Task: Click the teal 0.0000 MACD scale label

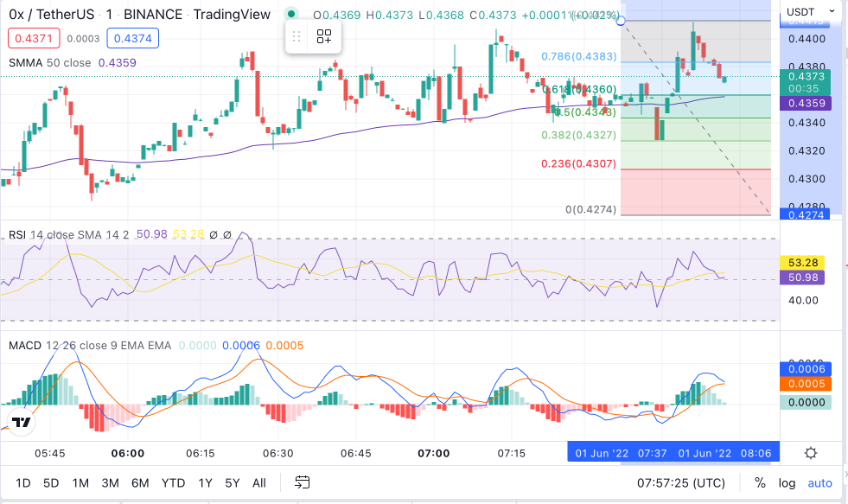Action: [806, 402]
